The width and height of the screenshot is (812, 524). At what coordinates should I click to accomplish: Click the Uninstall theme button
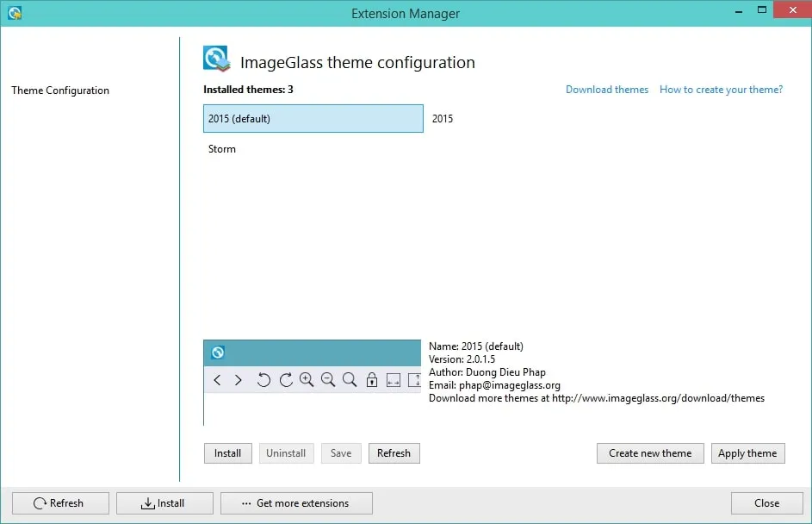(x=287, y=453)
